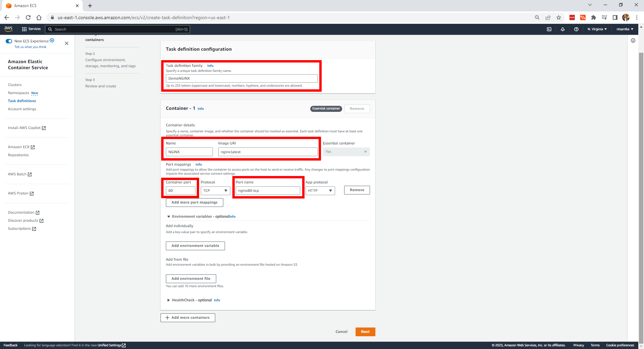This screenshot has height=349, width=644.
Task: Open Info link next to Task definition family
Action: click(210, 66)
